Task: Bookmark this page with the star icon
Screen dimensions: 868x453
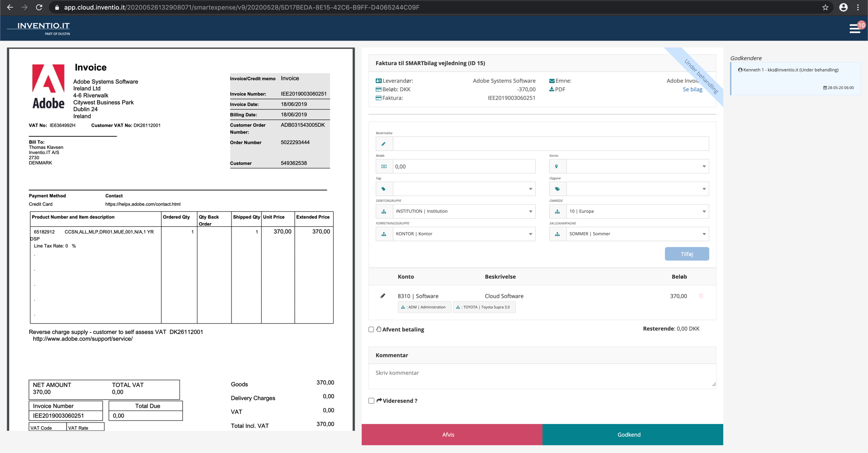Action: (x=825, y=7)
